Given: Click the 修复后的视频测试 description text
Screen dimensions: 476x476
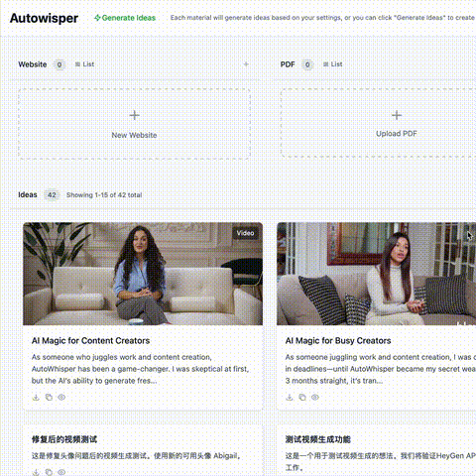Looking at the screenshot, I should pos(136,456).
